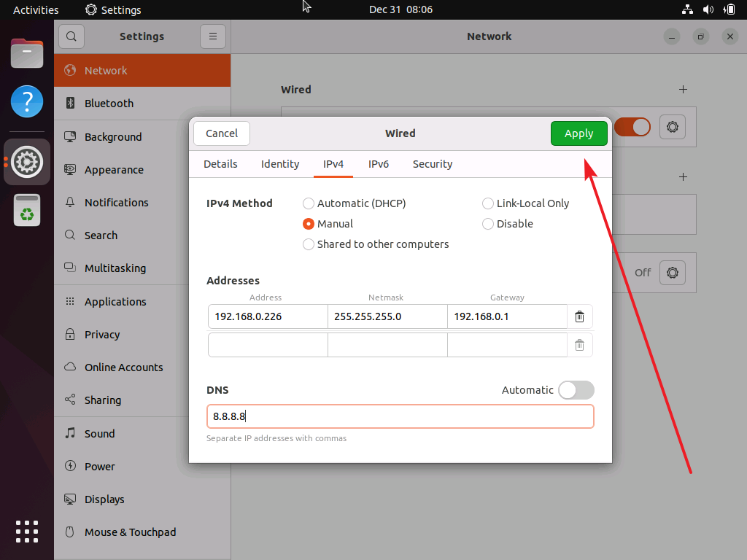
Task: Choose Link-Local Only method
Action: [487, 203]
